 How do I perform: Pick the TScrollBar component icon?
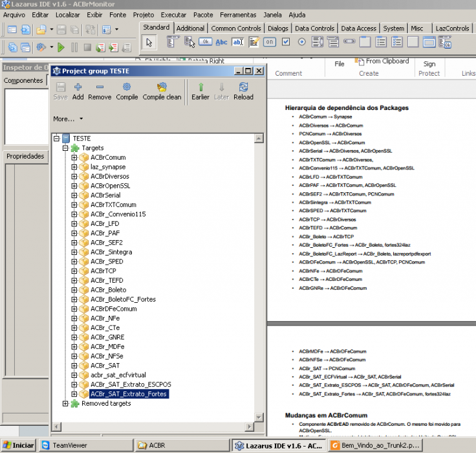coord(349,41)
